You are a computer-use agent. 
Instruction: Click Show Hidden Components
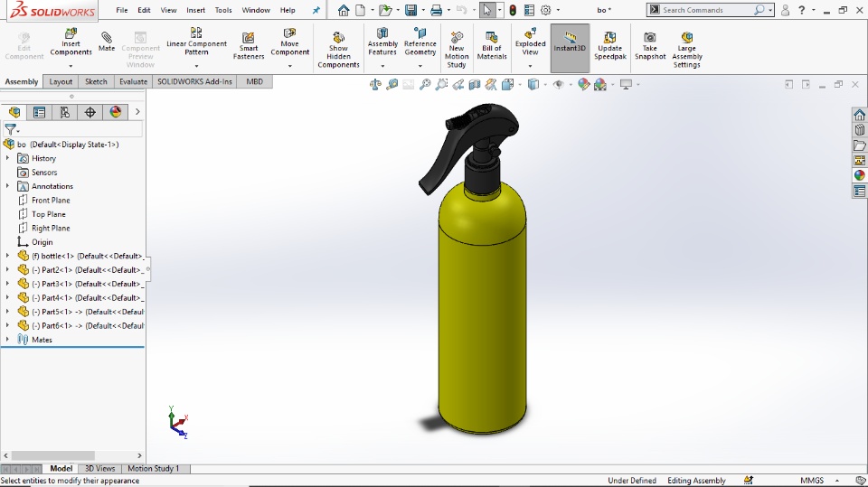338,50
